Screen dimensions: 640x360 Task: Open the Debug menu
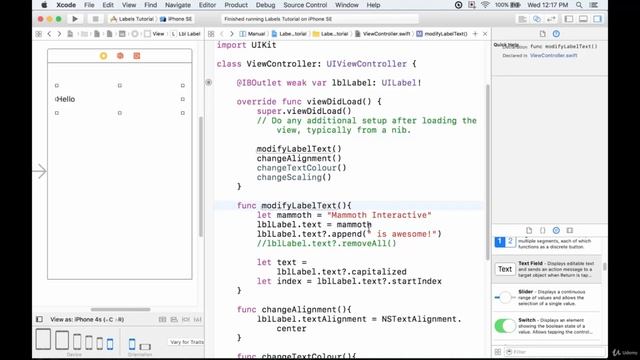tap(265, 5)
